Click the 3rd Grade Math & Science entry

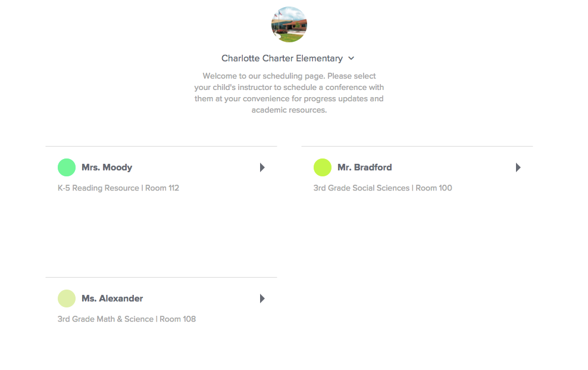(x=127, y=319)
